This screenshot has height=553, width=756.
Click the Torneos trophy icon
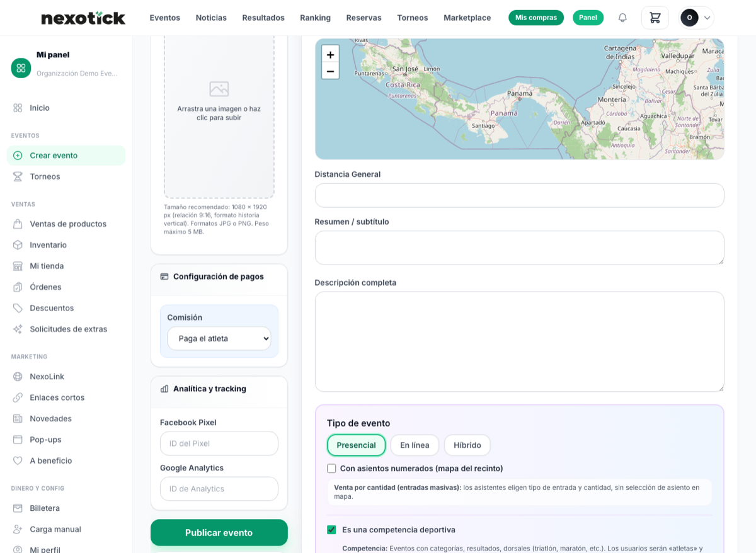tap(18, 176)
